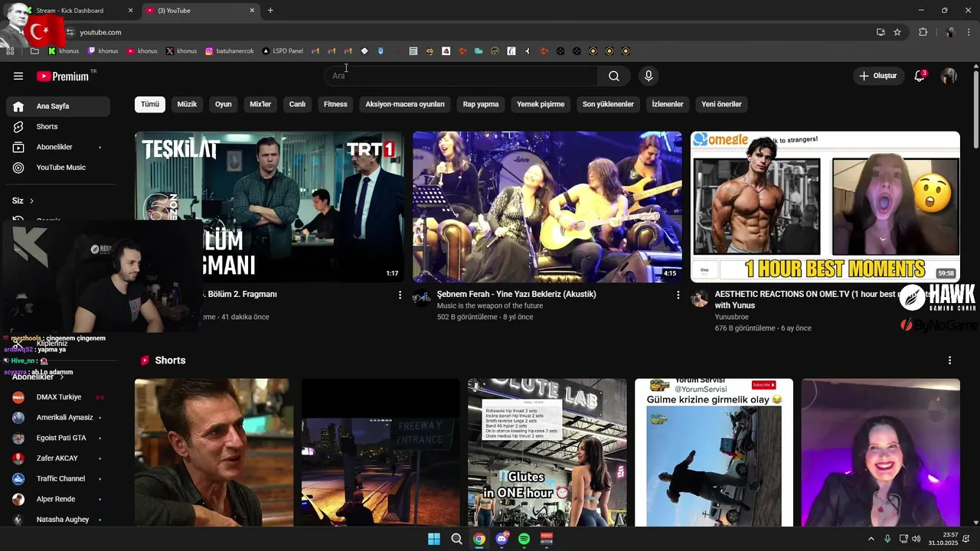Open the Shorts shelf options menu
The height and width of the screenshot is (551, 980).
[x=950, y=360]
